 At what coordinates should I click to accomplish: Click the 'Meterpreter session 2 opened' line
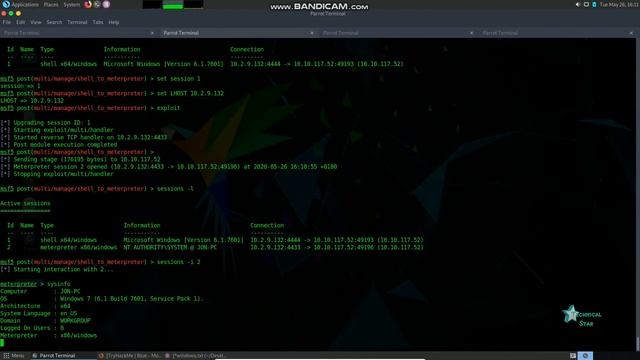tap(169, 167)
